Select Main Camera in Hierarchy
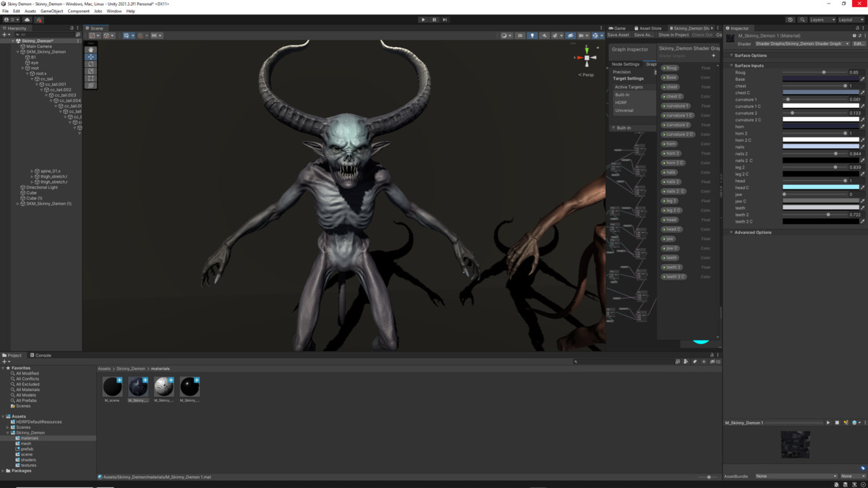 [x=39, y=46]
